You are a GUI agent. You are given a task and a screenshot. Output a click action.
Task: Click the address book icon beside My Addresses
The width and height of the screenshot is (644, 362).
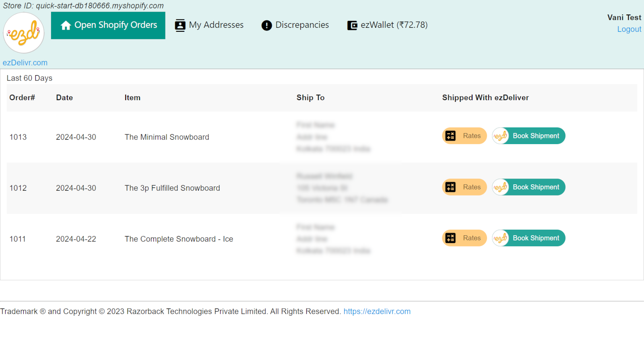[x=180, y=25]
